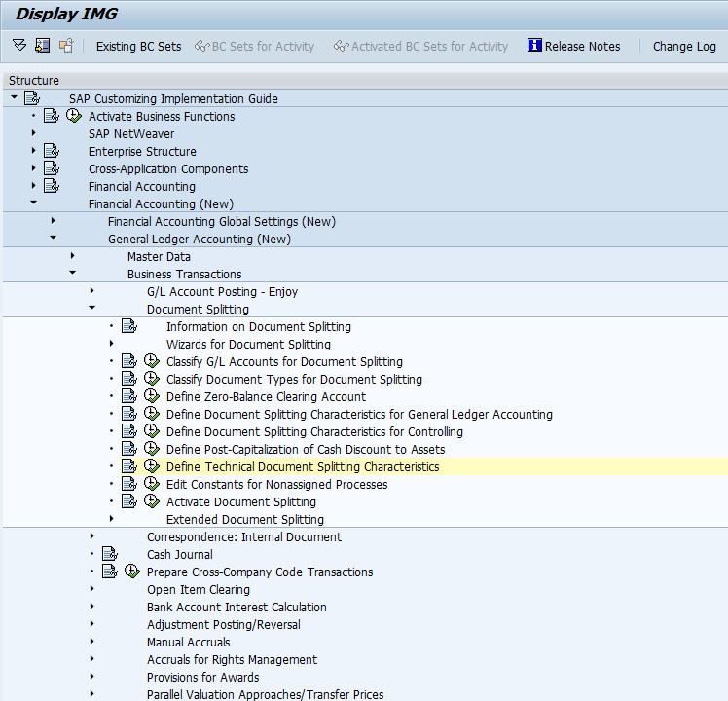Select Cash Journal row text

(x=180, y=555)
